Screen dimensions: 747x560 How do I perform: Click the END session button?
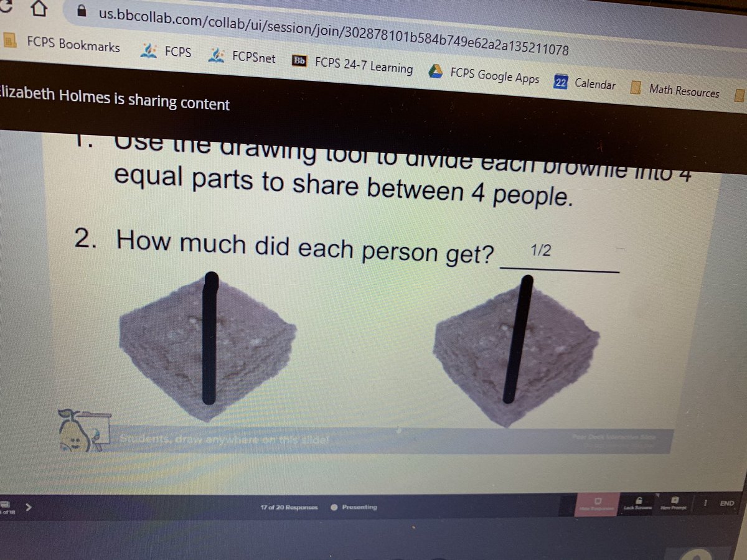coord(726,503)
